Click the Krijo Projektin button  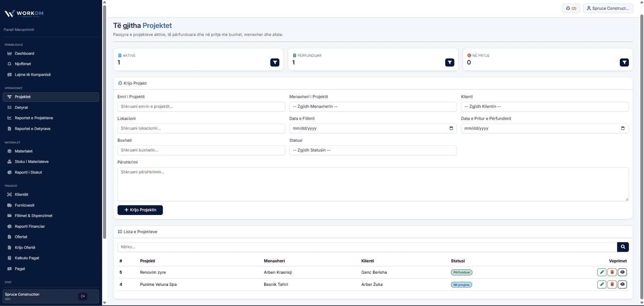click(140, 210)
